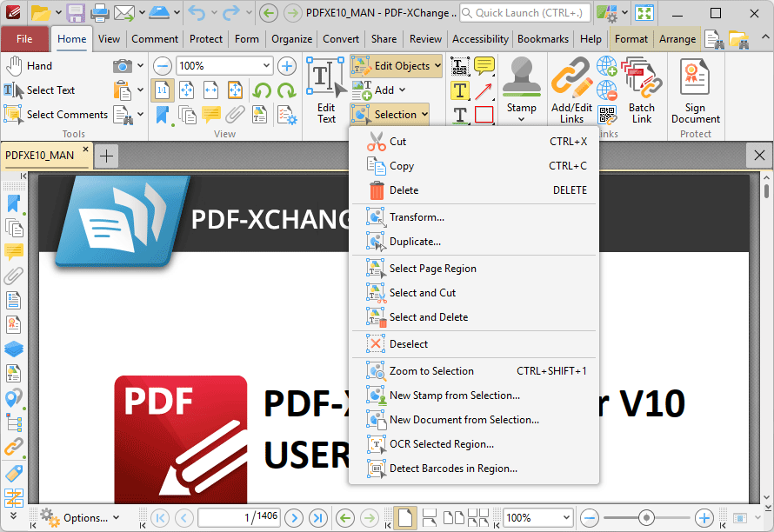This screenshot has height=532, width=774.
Task: Toggle Actual Size 1:1 view
Action: pyautogui.click(x=162, y=90)
